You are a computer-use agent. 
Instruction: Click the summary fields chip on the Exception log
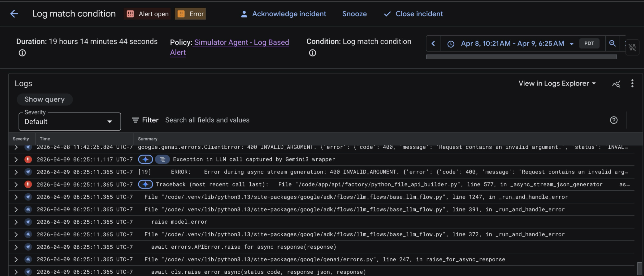(x=162, y=159)
